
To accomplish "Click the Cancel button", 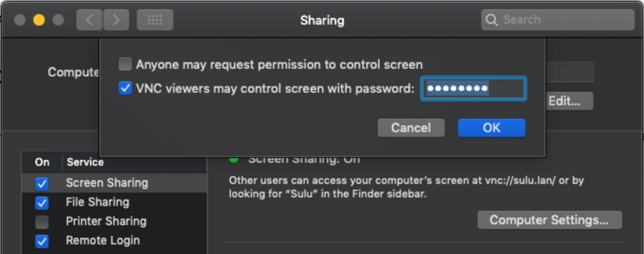I will (411, 128).
